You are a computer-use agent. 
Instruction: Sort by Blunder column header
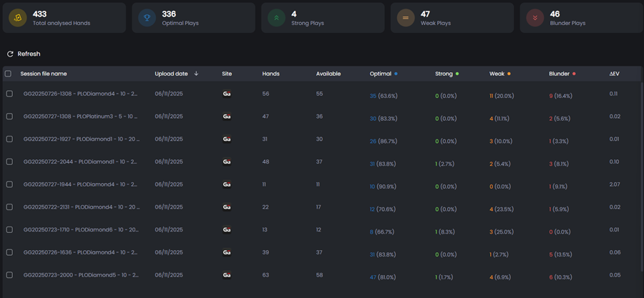tap(559, 74)
